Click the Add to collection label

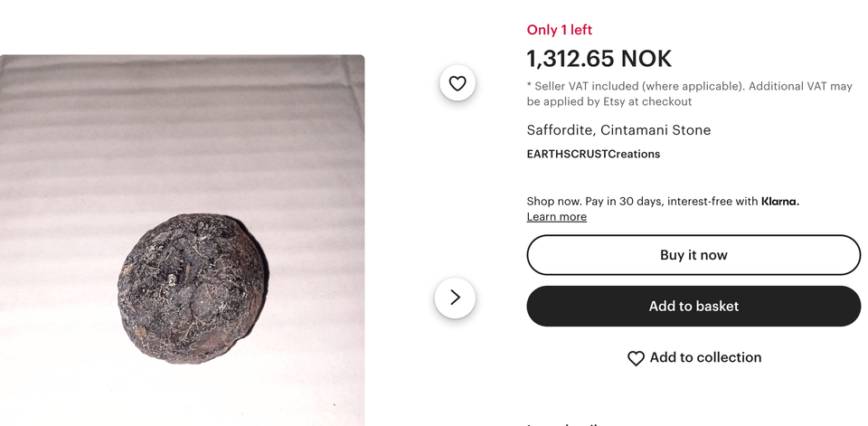(x=705, y=357)
